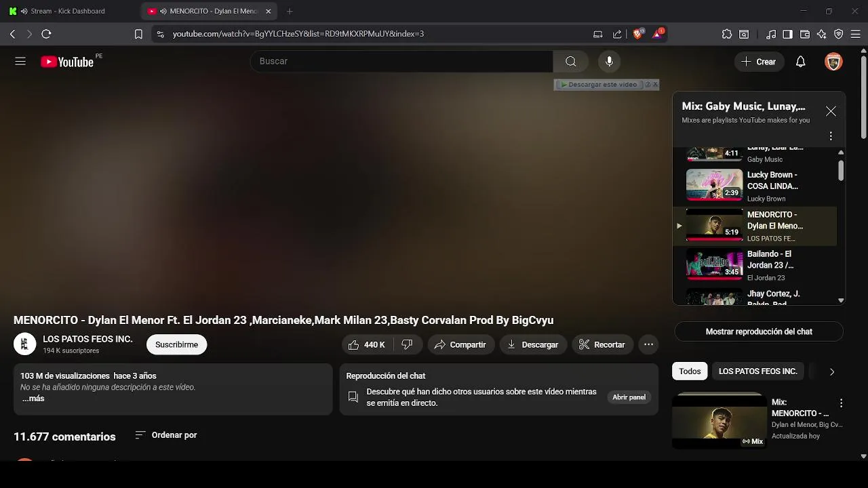Select the MENORCITO - Dylan El Menor tab

(x=210, y=12)
